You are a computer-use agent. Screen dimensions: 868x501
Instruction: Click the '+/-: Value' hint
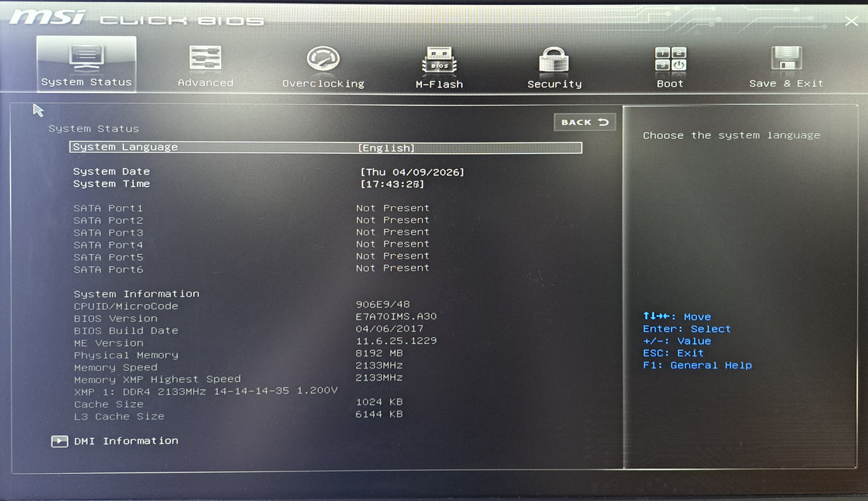coord(677,341)
